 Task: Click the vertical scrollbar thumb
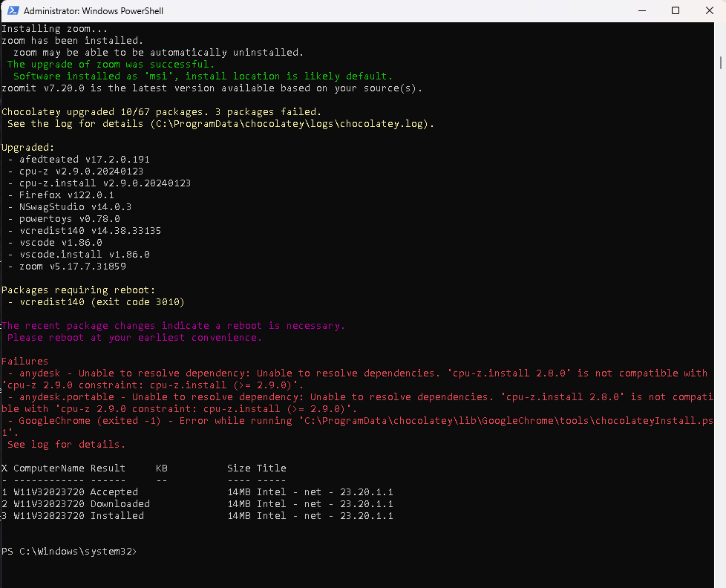pyautogui.click(x=721, y=62)
